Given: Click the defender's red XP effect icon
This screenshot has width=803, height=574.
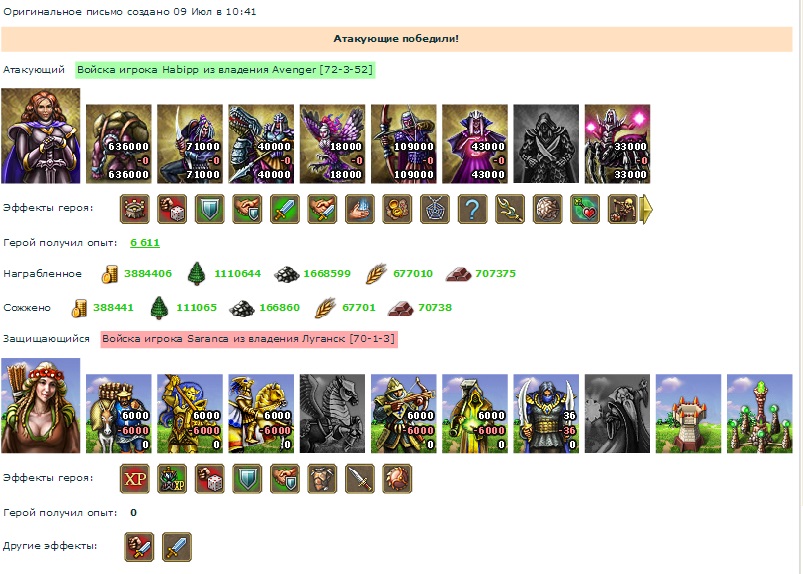Looking at the screenshot, I should coord(135,479).
